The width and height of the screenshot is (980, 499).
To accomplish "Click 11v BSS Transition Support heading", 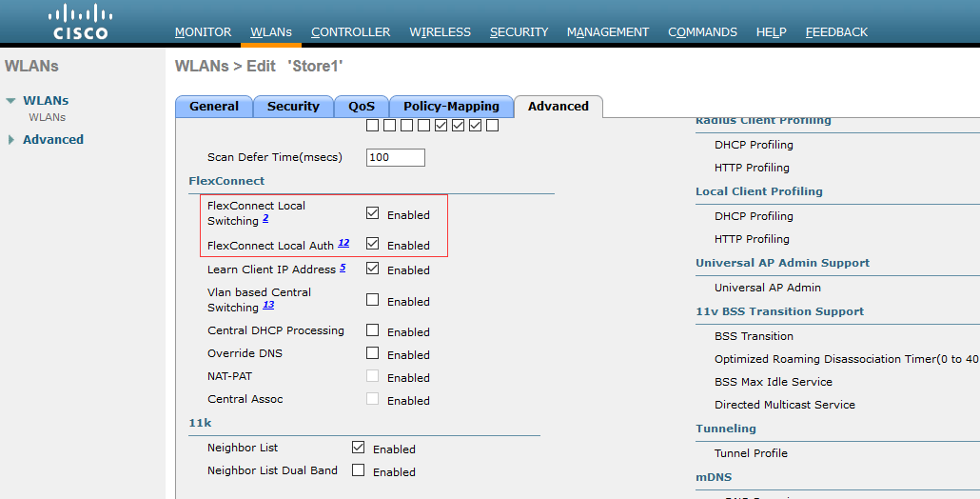I will (779, 311).
